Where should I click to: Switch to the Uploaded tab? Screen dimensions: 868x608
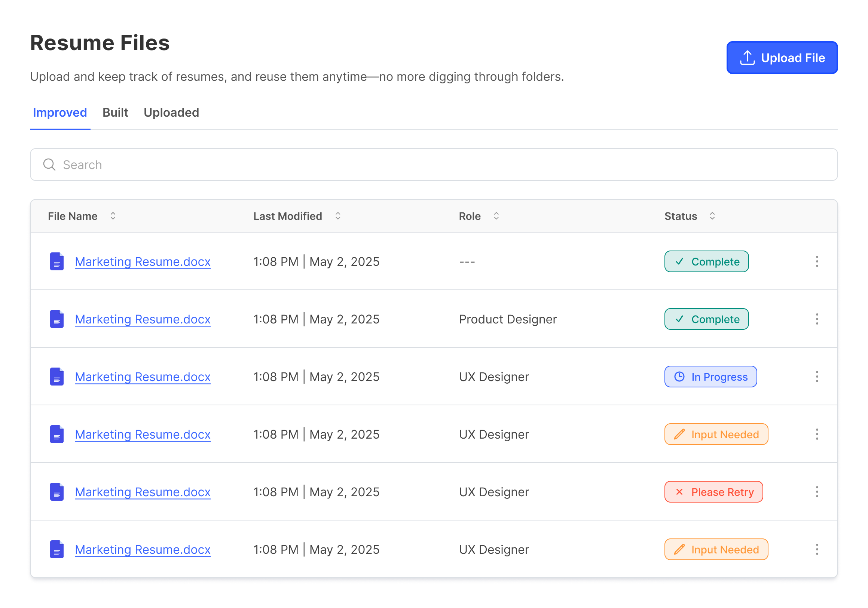point(171,113)
